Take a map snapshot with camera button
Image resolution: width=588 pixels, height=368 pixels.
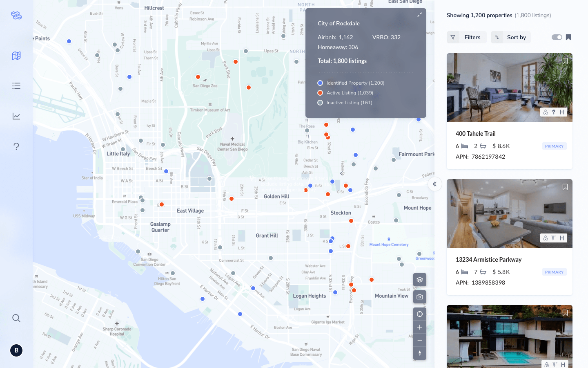420,297
